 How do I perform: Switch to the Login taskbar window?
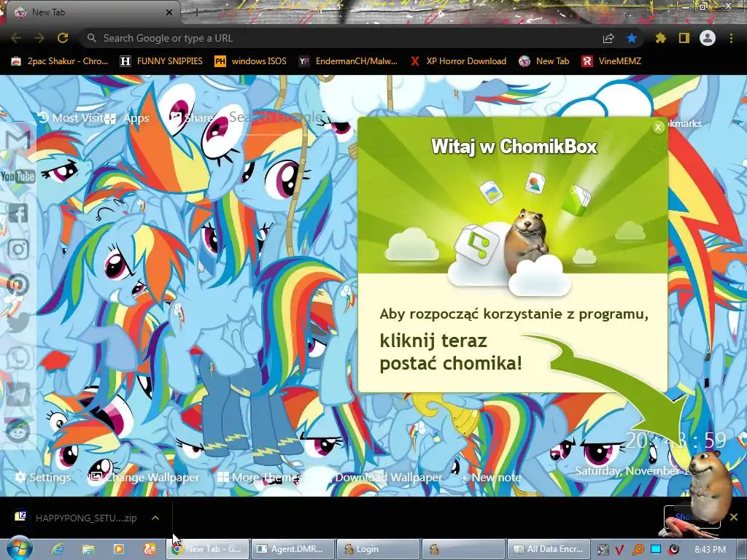[379, 549]
